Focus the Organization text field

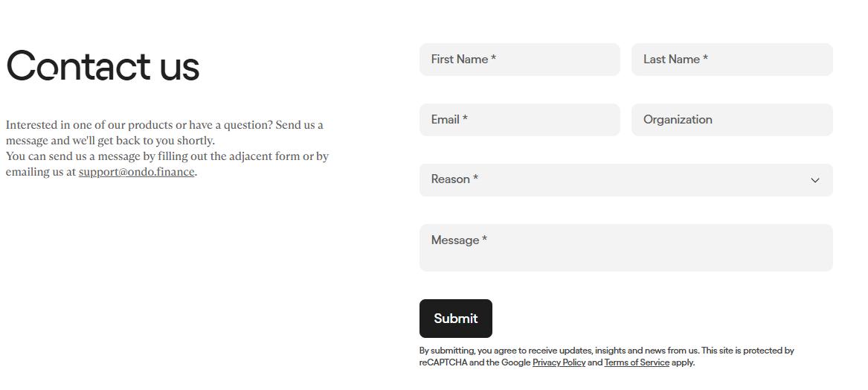[x=732, y=120]
